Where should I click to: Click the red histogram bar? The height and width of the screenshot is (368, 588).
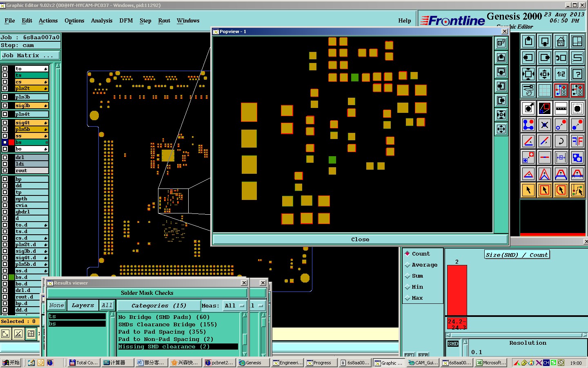point(457,290)
